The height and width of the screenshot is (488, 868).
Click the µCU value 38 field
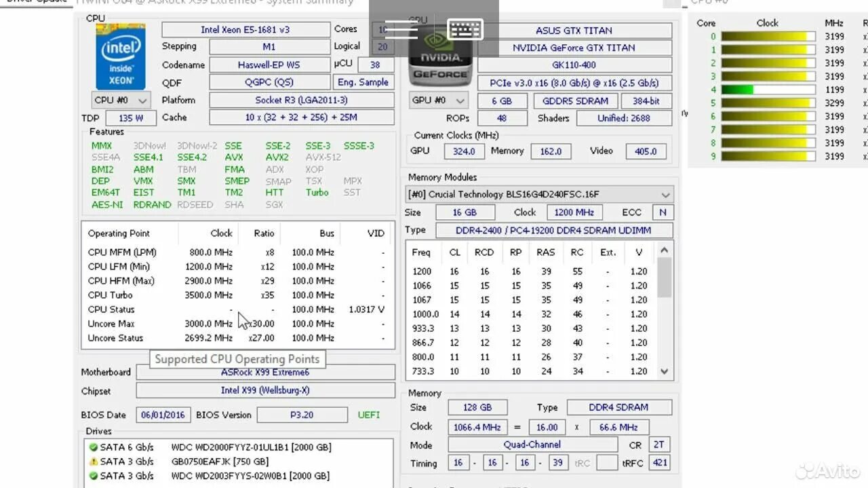[x=375, y=64]
